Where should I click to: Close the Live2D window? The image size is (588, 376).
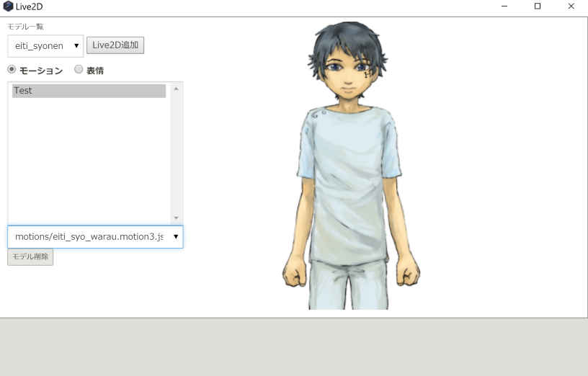(x=571, y=6)
